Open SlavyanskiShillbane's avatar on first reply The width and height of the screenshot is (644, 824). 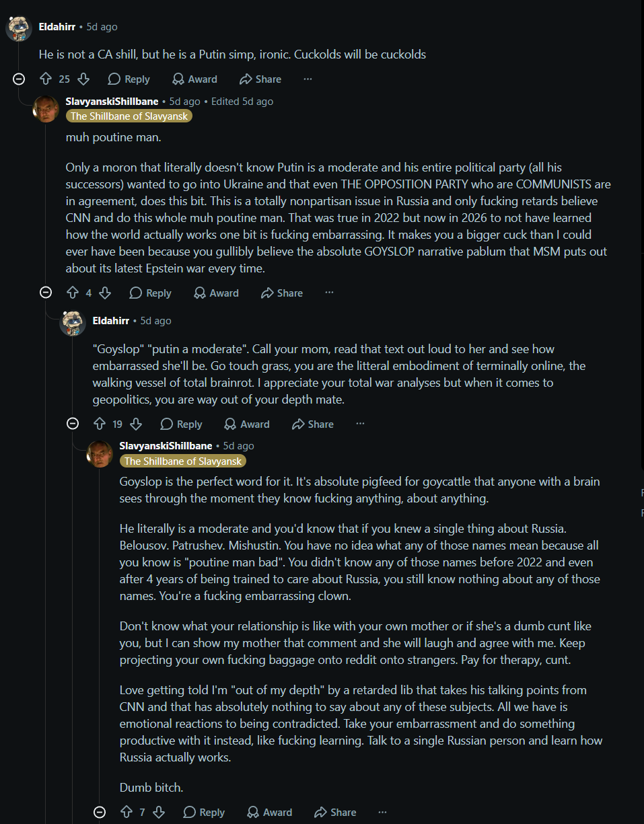click(x=46, y=108)
